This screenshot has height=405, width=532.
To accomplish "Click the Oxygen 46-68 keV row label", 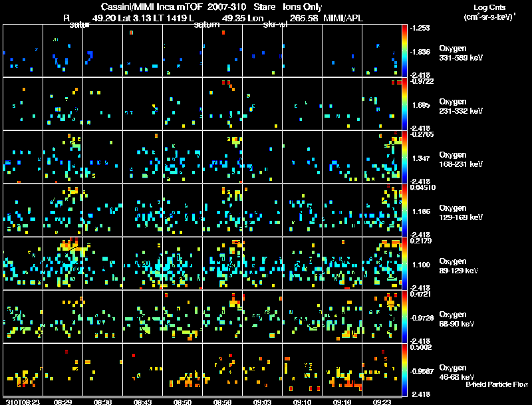I will [457, 372].
